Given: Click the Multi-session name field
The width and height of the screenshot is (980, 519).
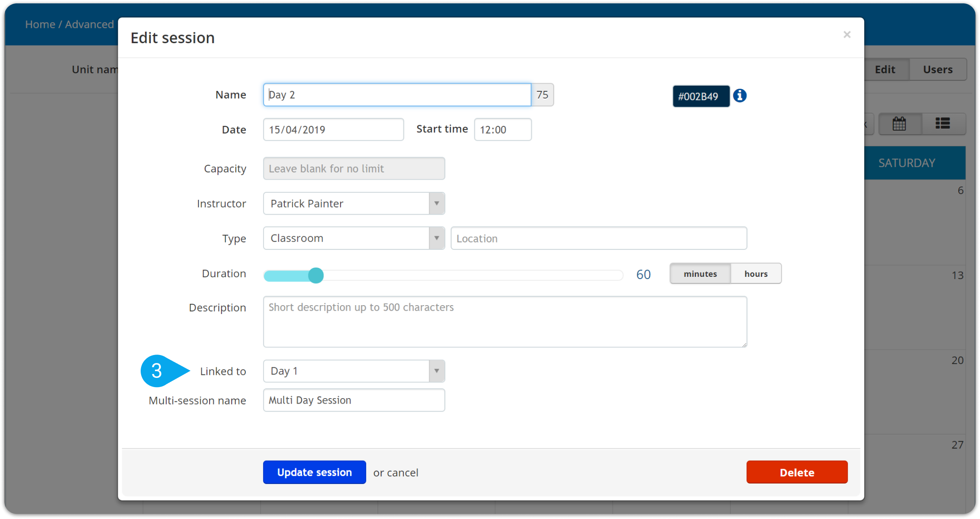Looking at the screenshot, I should [354, 400].
